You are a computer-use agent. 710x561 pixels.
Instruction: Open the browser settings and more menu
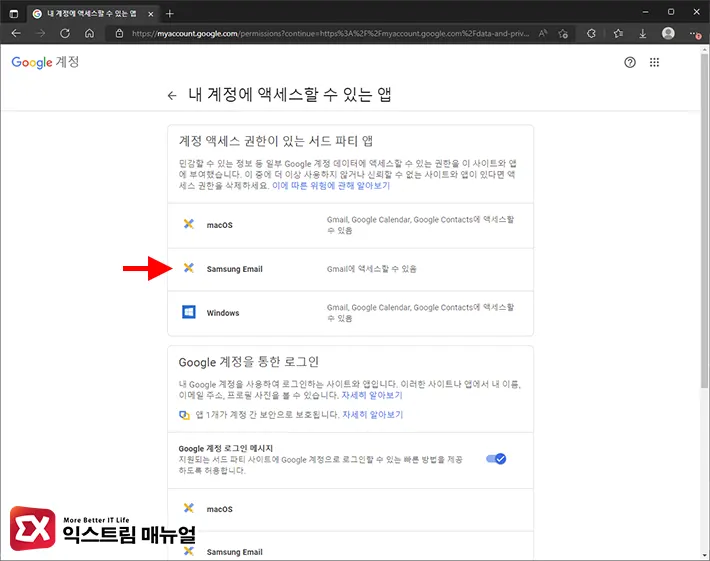[695, 34]
